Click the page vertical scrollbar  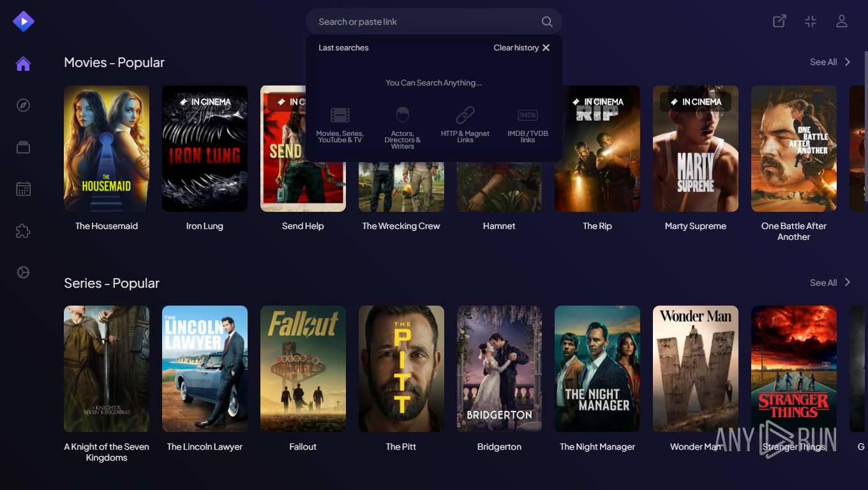point(865,128)
